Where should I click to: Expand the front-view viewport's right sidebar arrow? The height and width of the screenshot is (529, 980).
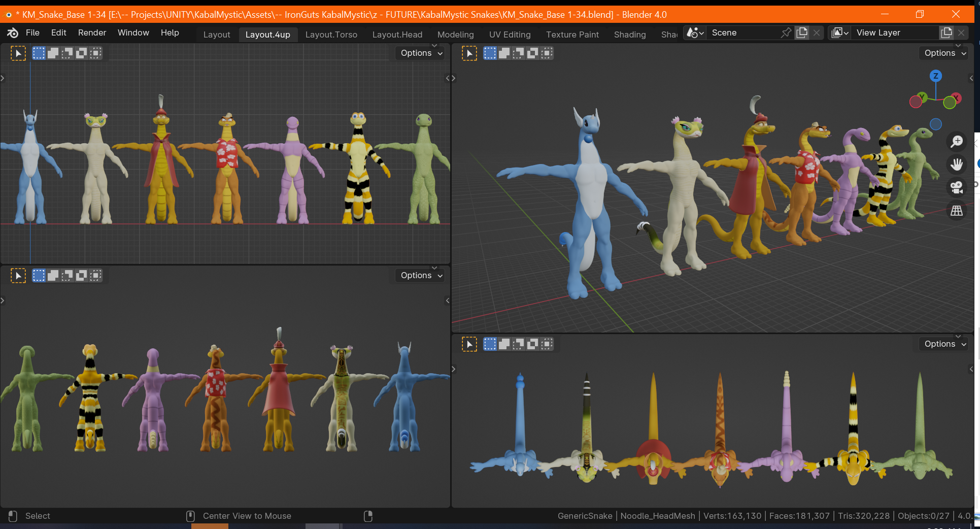click(x=448, y=78)
